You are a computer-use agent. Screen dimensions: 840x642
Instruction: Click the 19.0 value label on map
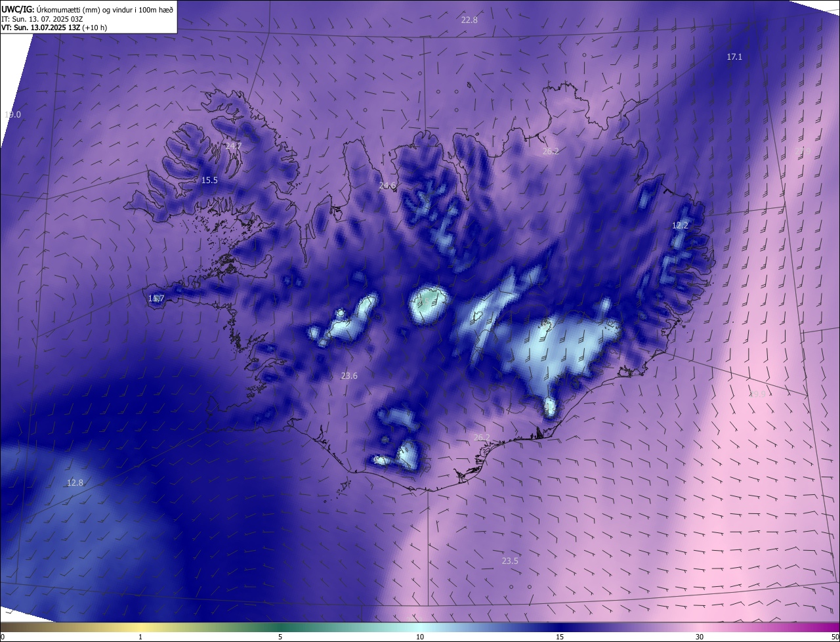coord(12,114)
